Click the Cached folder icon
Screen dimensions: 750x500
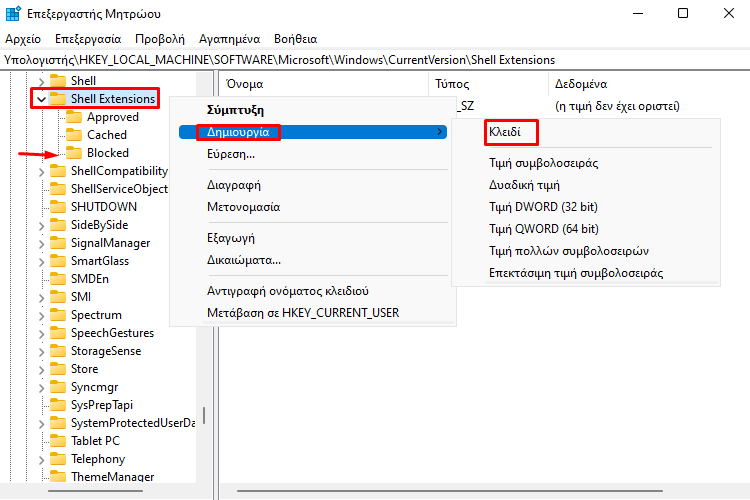[x=74, y=135]
